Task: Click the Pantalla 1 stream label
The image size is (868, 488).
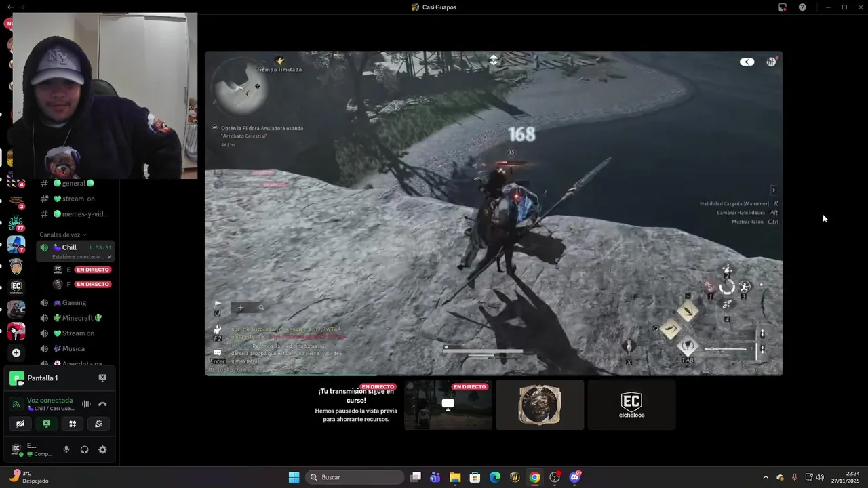Action: [43, 378]
